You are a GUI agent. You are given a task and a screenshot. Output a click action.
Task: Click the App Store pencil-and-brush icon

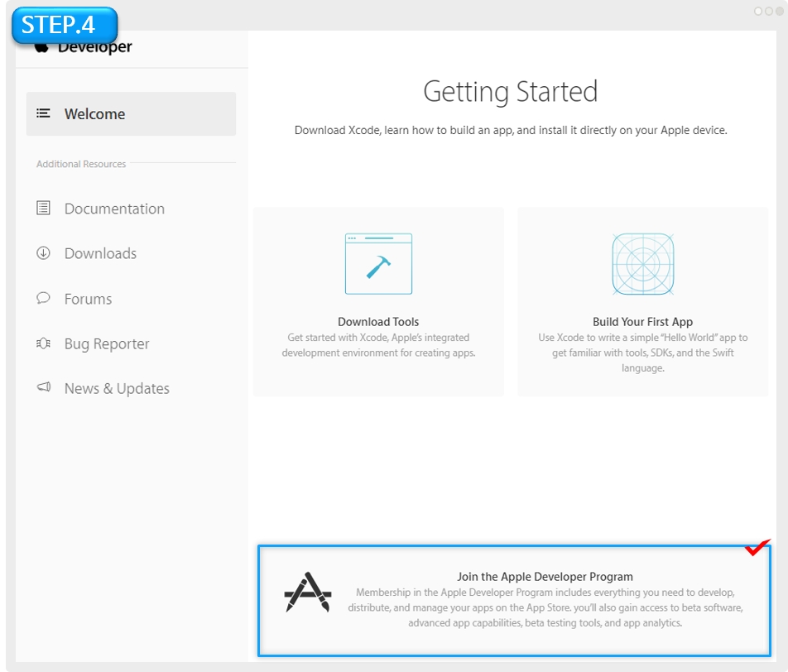tap(308, 592)
